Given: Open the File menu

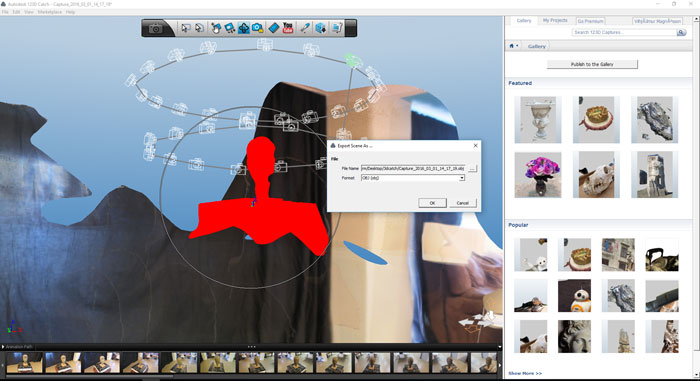Looking at the screenshot, I should (5, 12).
